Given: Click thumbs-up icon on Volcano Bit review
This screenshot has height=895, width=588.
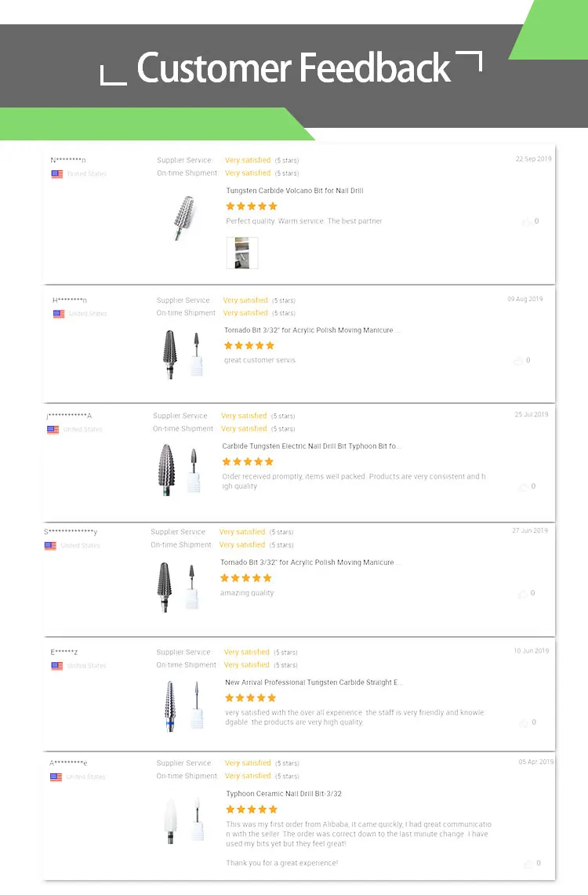Looking at the screenshot, I should coord(527,222).
